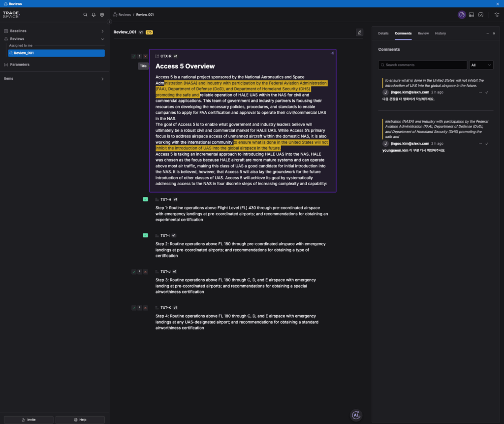Click the TXT-I item type icon
504x424 pixels.
point(157,235)
